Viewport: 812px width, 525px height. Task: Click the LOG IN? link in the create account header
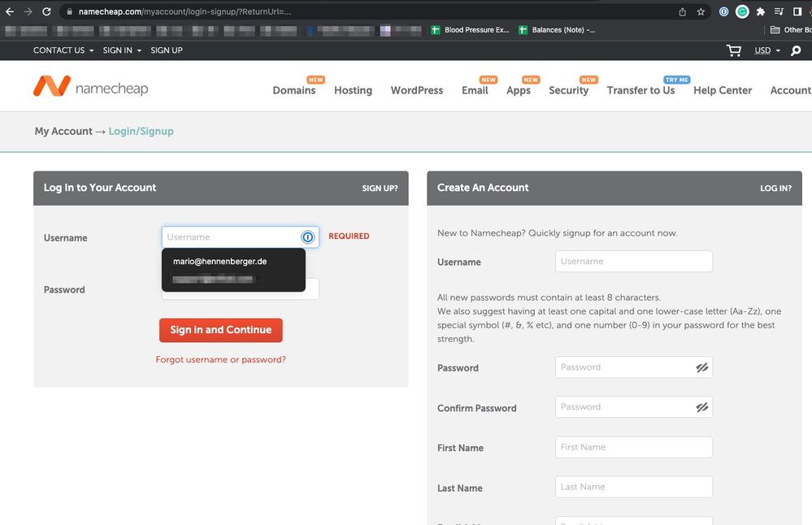(x=775, y=188)
